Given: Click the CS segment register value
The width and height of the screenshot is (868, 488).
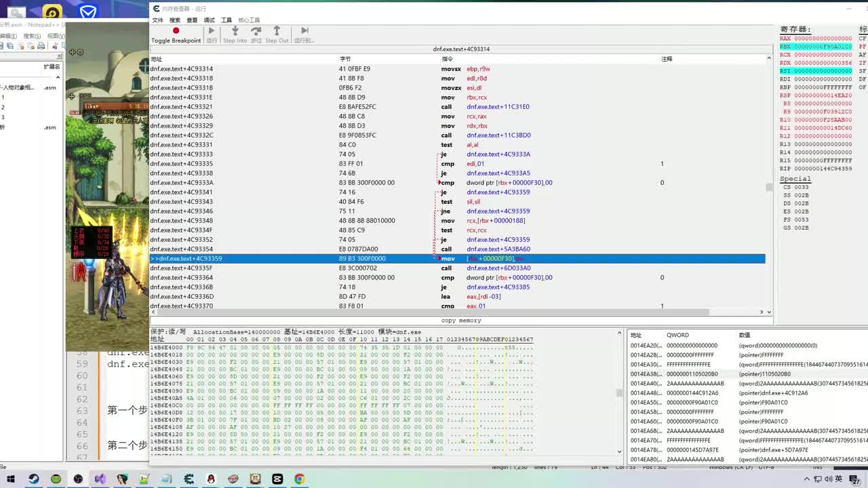Looking at the screenshot, I should 801,187.
